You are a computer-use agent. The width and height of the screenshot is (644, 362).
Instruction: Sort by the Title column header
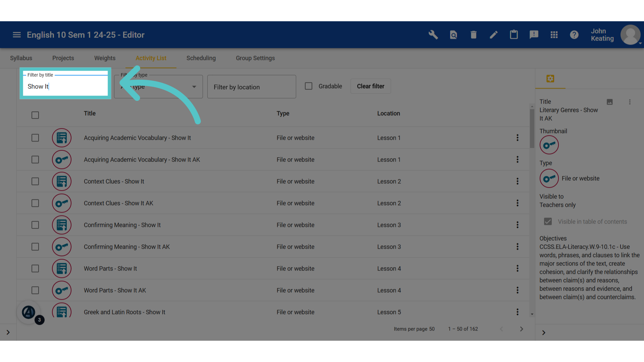point(90,113)
